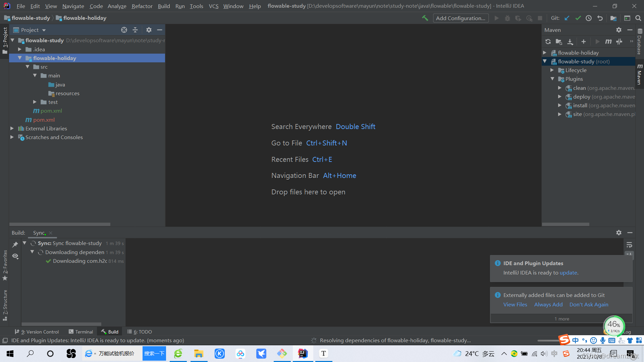
Task: Toggle the 1: Project side panel
Action: (5, 41)
